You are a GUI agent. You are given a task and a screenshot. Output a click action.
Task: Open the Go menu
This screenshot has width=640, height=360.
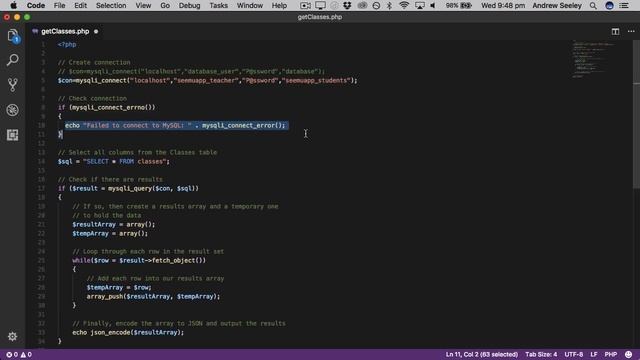coord(165,6)
